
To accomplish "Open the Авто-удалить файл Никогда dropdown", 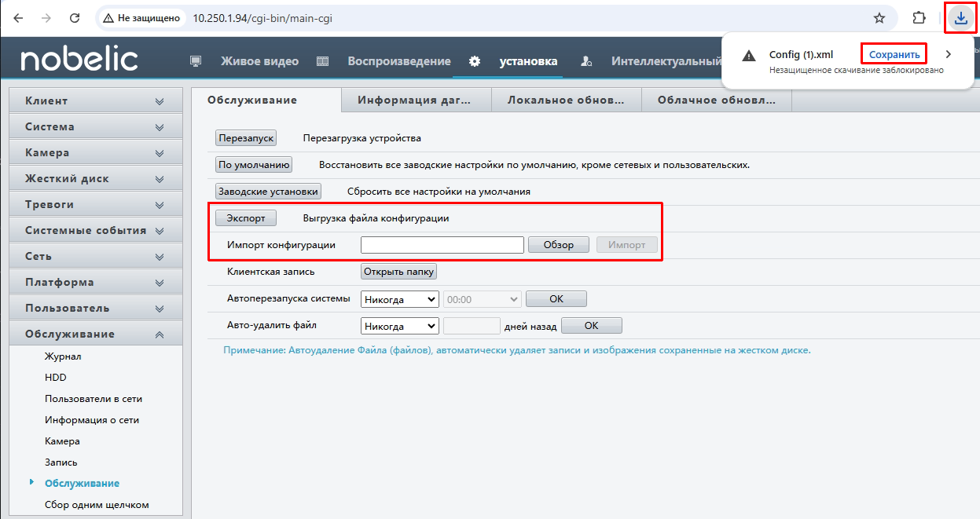I will pyautogui.click(x=400, y=326).
